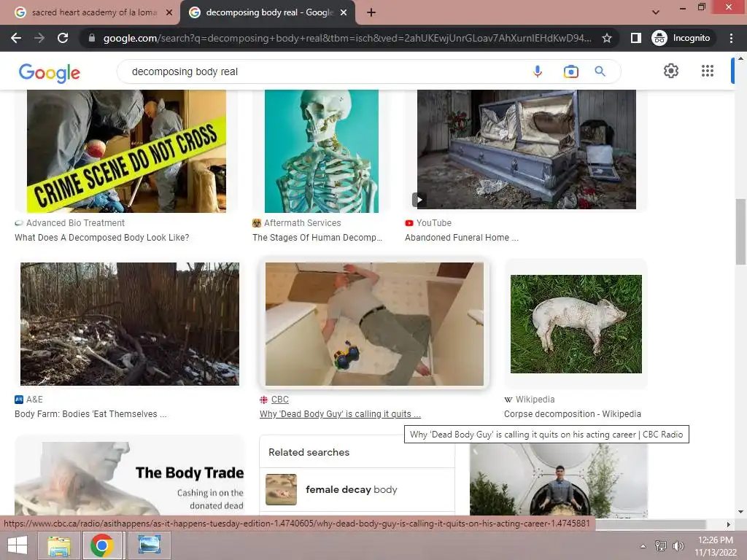
Task: Open the picture viewer taskbar app
Action: pos(149,545)
